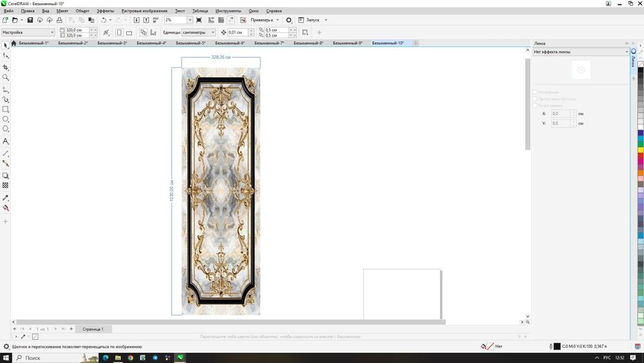Click the Print icon in toolbar
This screenshot has height=363, width=644.
point(59,21)
